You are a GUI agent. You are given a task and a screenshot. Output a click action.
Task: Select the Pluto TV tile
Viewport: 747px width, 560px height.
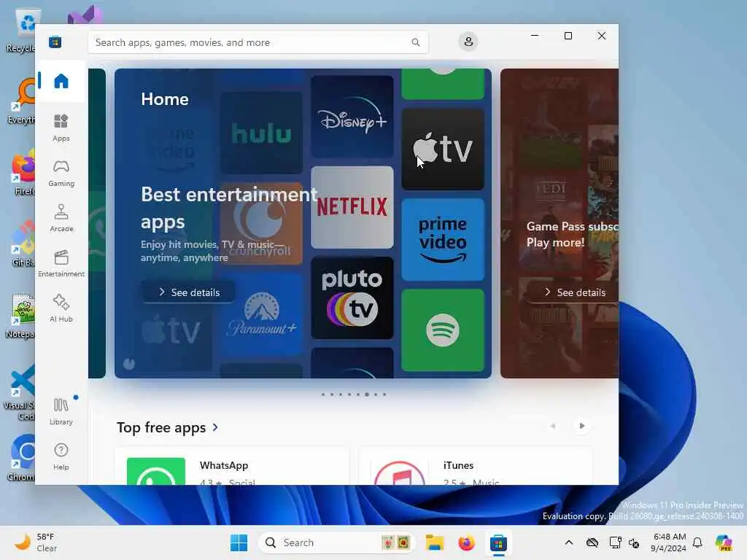[x=352, y=297]
